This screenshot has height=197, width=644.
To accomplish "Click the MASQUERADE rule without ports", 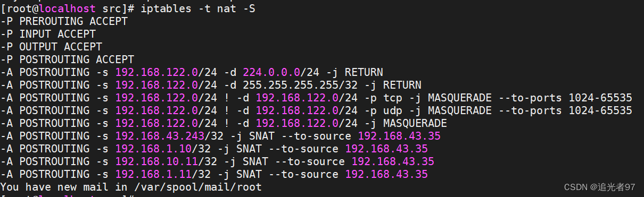I will point(224,123).
